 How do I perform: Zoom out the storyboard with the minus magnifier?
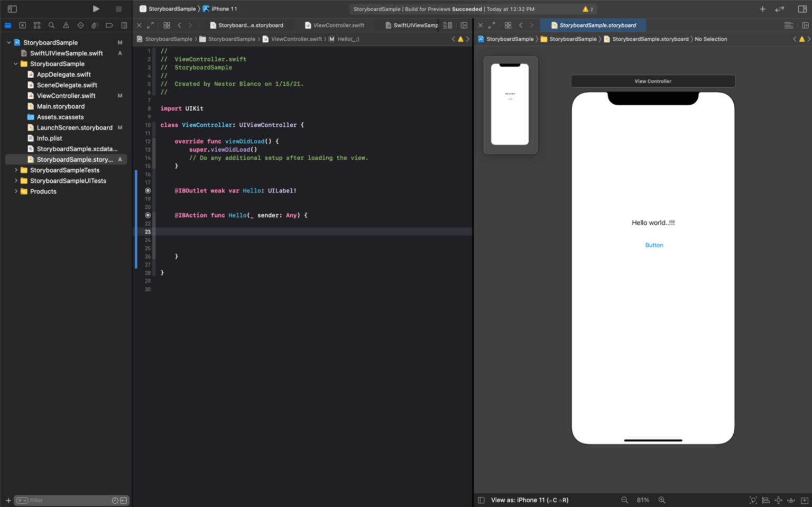click(625, 500)
